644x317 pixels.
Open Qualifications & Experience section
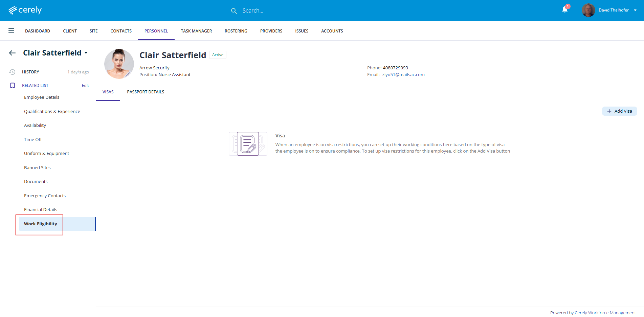tap(52, 112)
